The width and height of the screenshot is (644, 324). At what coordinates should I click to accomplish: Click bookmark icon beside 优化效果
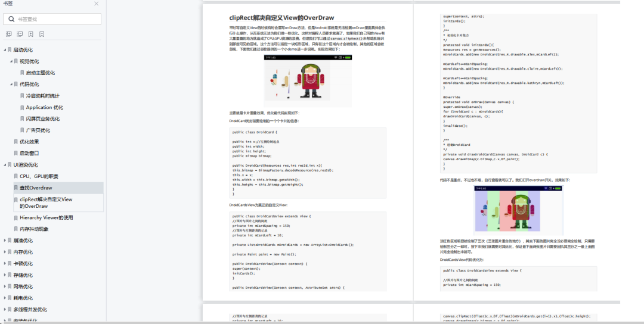16,142
